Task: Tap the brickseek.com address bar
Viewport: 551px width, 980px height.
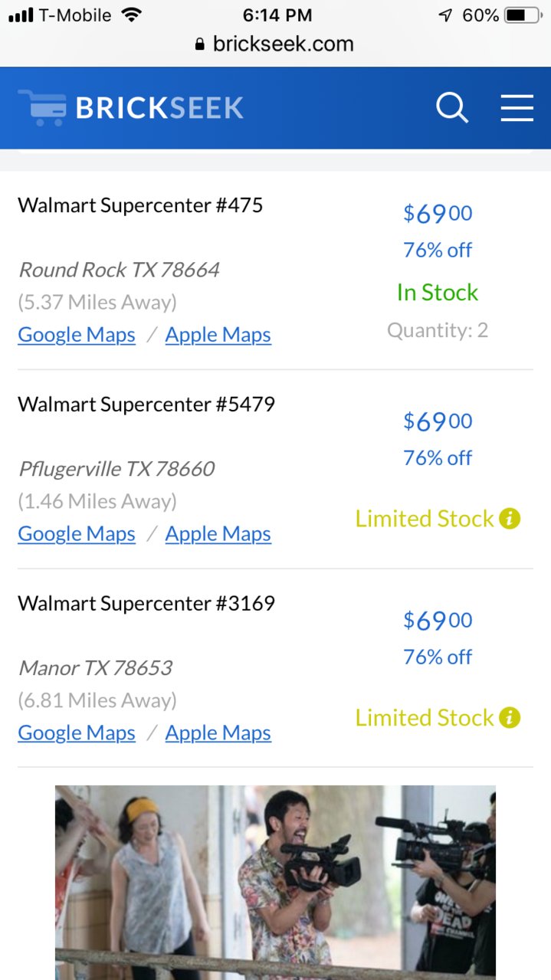Action: click(275, 44)
